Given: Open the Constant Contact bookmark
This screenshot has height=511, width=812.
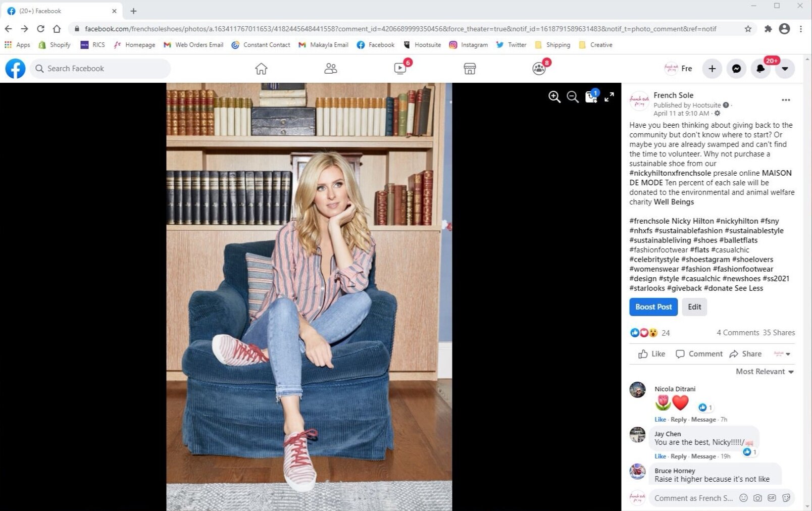Looking at the screenshot, I should pyautogui.click(x=261, y=45).
